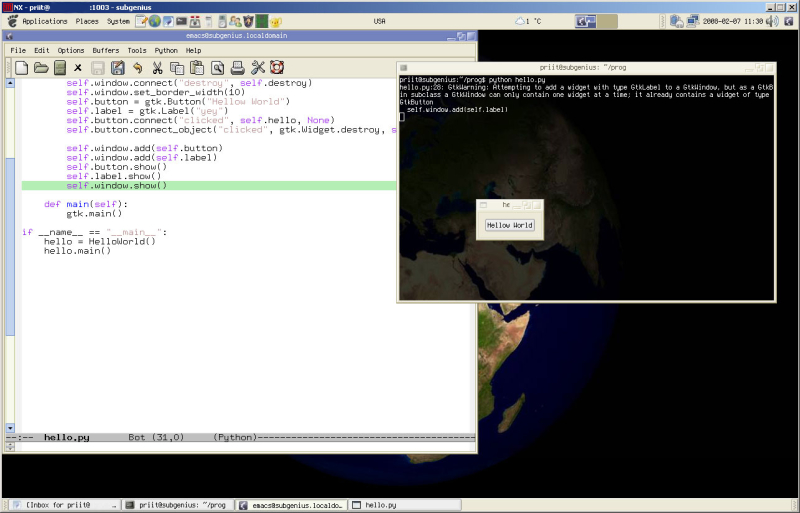Click the terminal window title bar
Viewport: 800px width, 513px height.
[x=586, y=67]
